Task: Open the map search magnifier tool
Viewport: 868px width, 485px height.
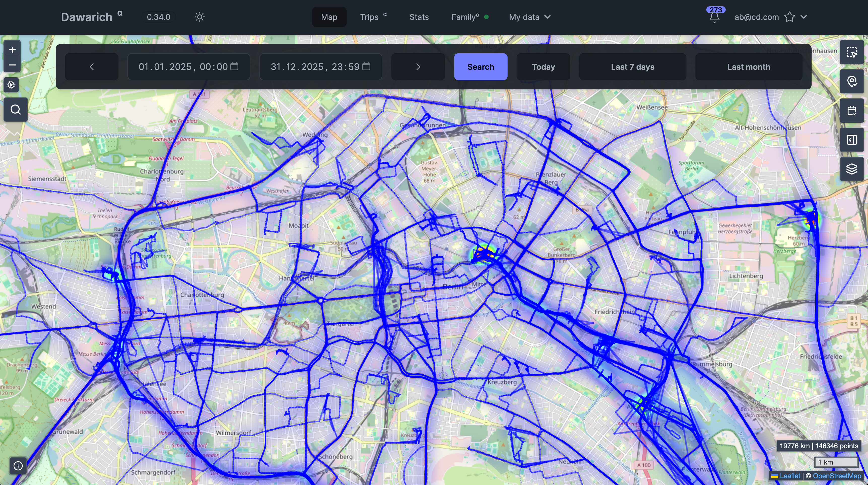Action: (15, 110)
